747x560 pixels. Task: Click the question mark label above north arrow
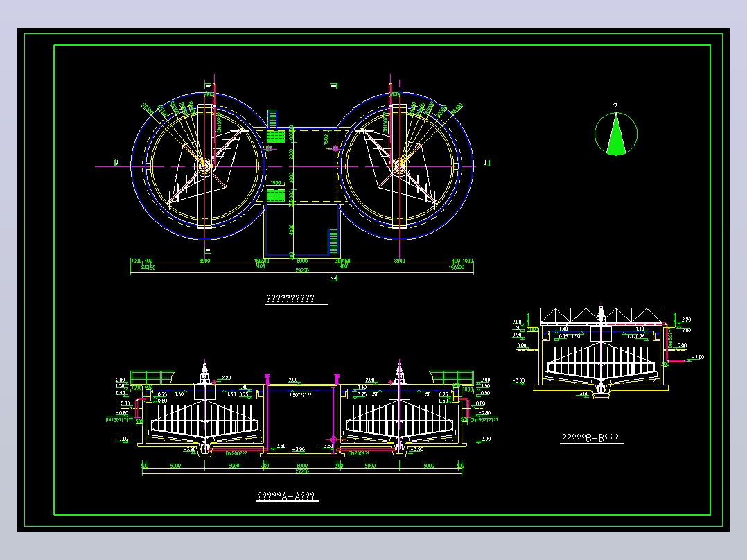click(x=615, y=107)
